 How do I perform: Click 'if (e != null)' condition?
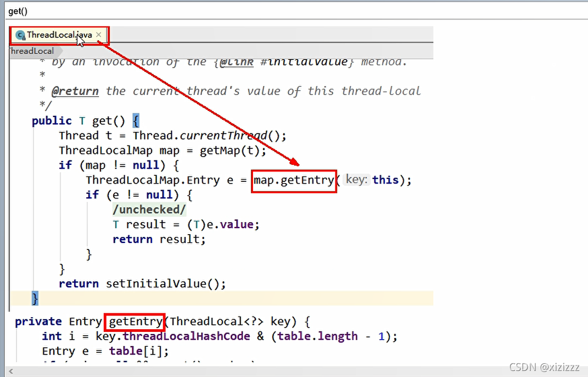[x=132, y=195]
